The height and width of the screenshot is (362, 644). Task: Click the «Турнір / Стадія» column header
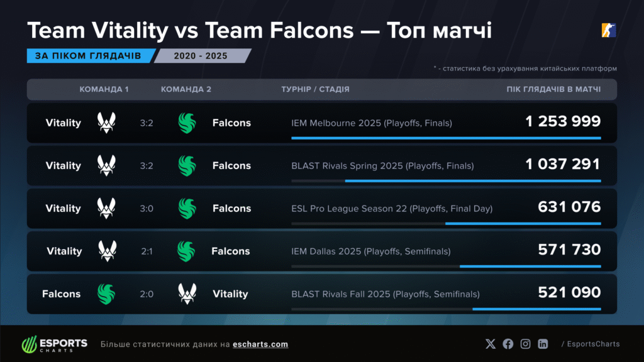pos(315,89)
